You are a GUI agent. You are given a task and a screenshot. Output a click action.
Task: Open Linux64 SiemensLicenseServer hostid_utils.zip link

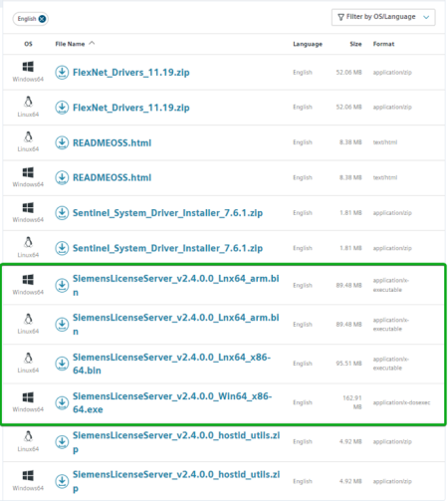[176, 442]
